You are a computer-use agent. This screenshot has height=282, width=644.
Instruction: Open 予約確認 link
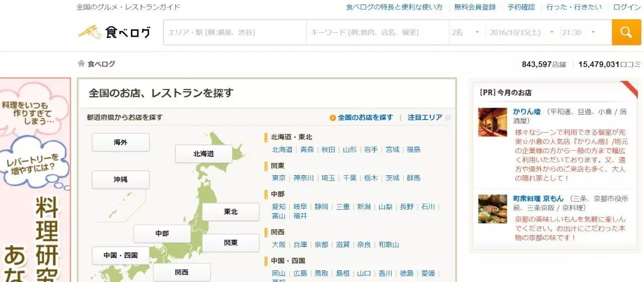[521, 7]
